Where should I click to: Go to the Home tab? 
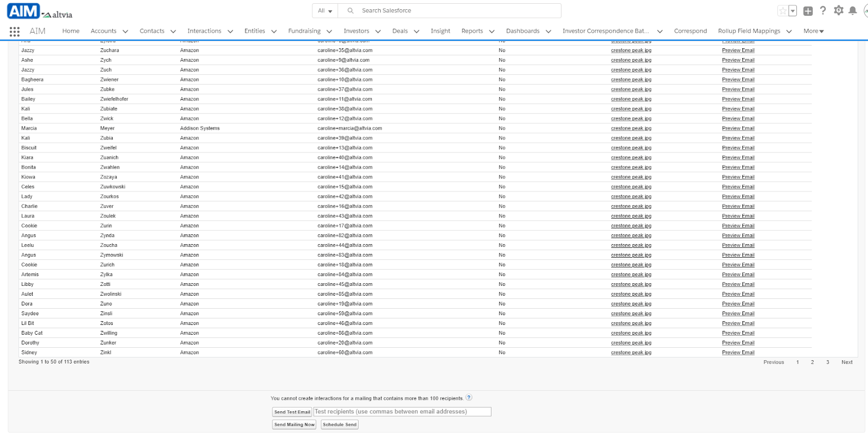pyautogui.click(x=71, y=31)
